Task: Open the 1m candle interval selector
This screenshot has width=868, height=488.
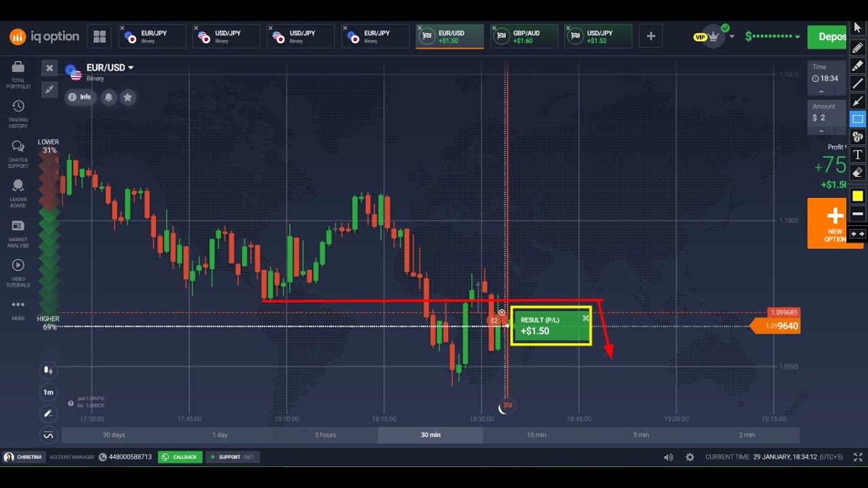Action: (x=48, y=392)
